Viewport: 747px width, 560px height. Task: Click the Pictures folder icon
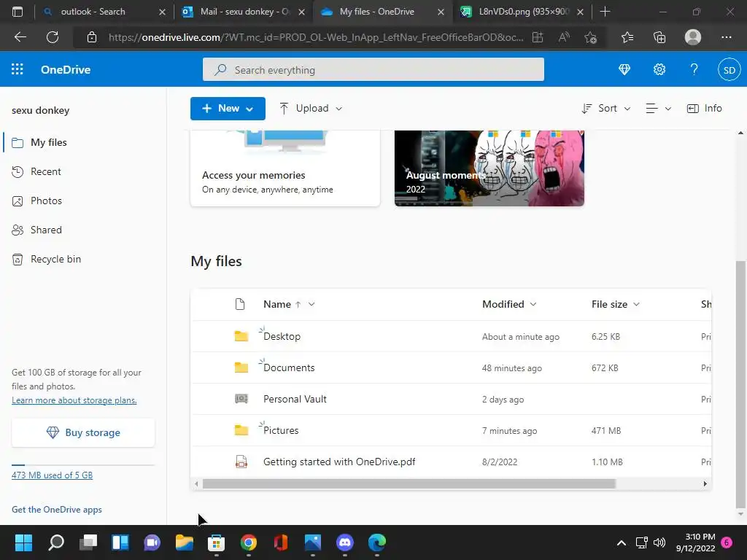[x=241, y=430]
